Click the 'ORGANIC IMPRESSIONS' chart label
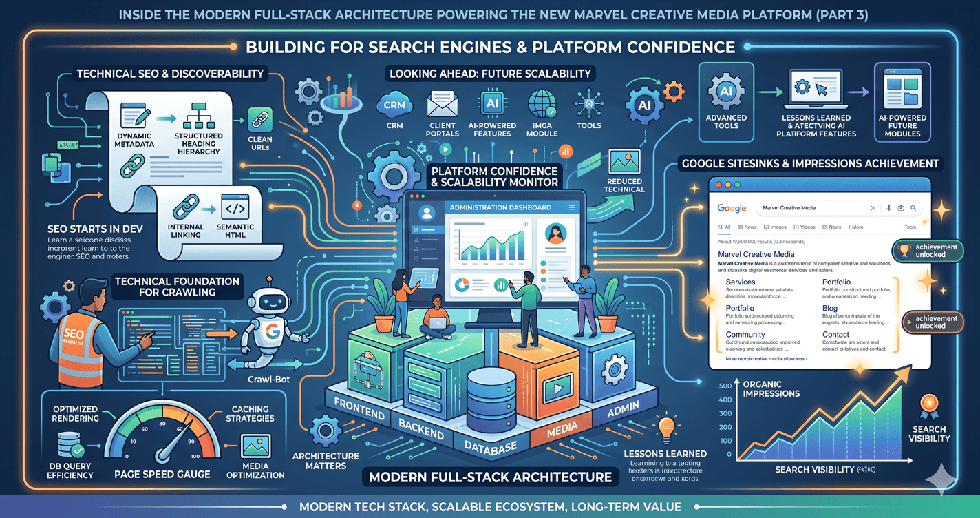Screen dimensions: 980x518 (x=771, y=388)
